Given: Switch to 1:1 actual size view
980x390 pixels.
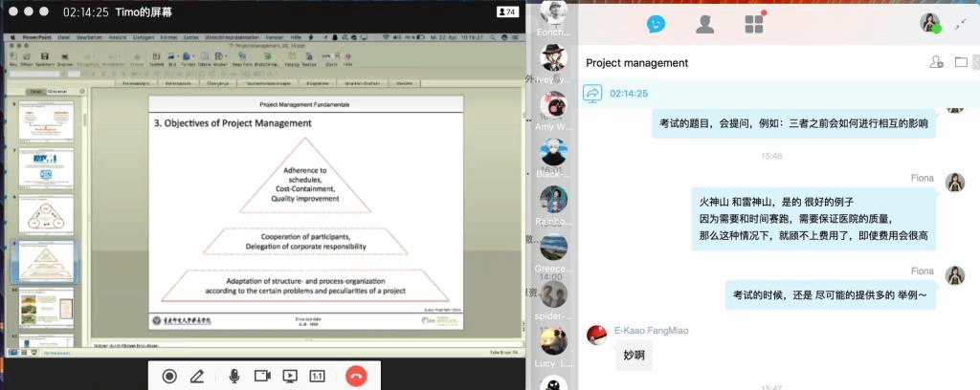Looking at the screenshot, I should [318, 377].
